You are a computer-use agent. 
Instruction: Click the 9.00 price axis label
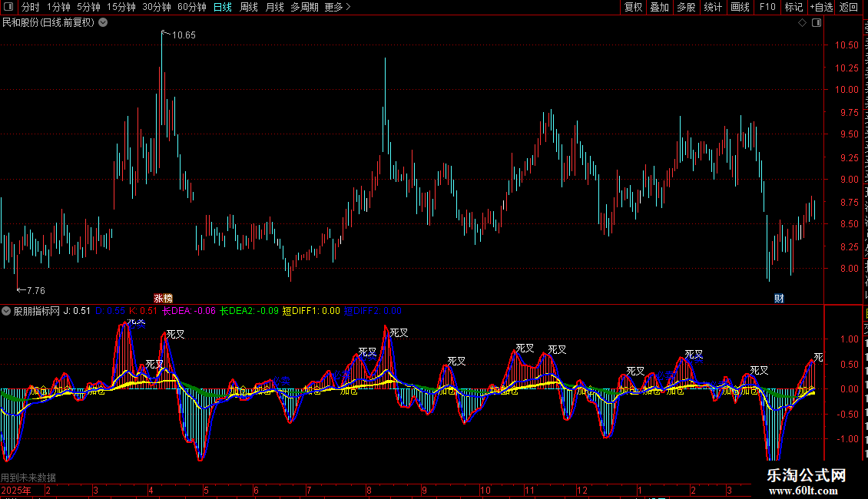click(x=849, y=179)
